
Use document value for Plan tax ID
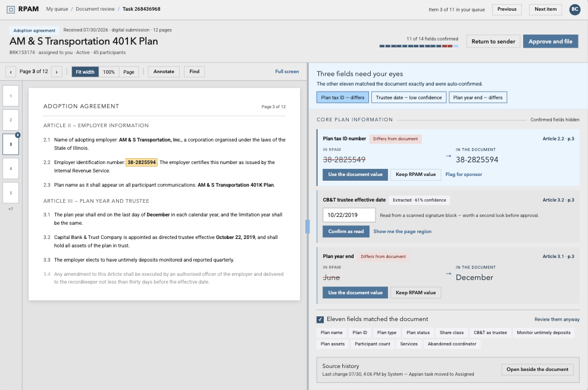click(x=355, y=175)
